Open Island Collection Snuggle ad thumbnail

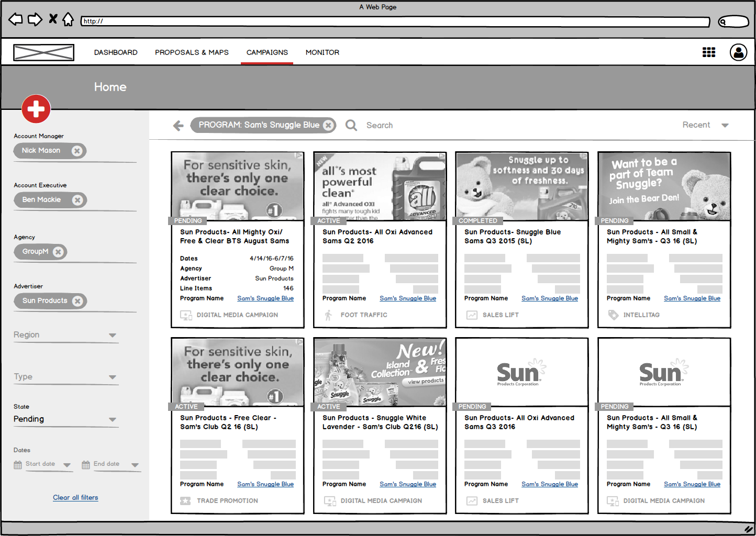380,372
